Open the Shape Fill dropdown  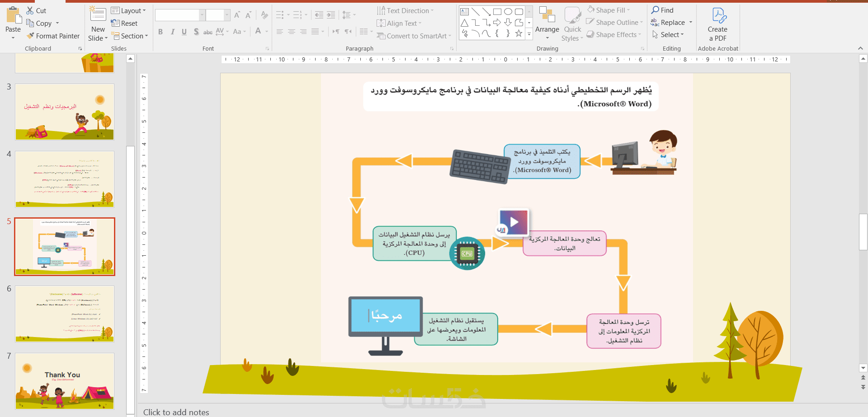click(609, 10)
